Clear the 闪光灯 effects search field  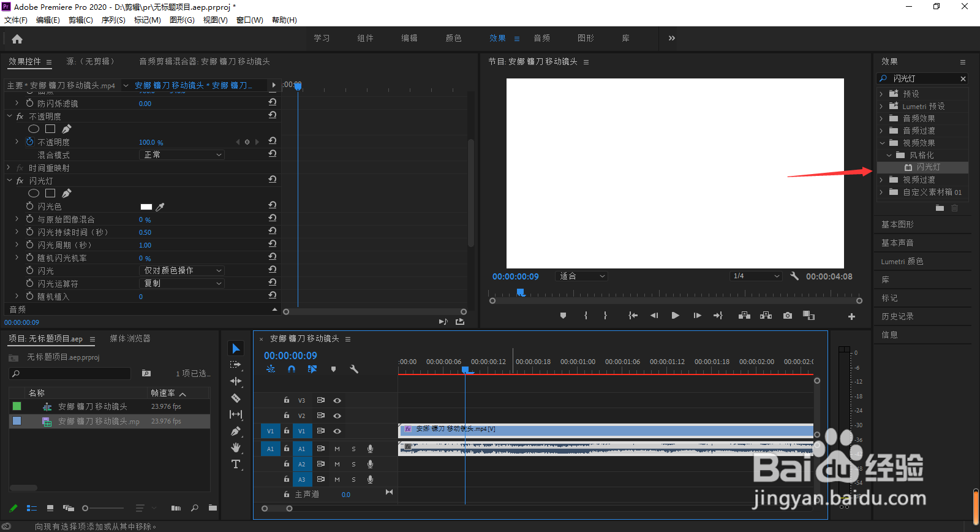963,78
